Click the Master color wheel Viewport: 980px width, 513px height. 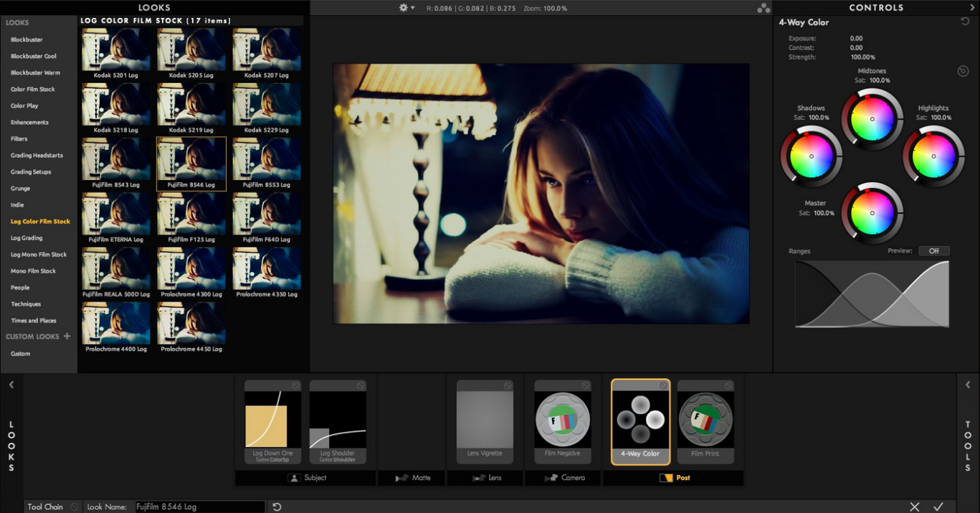coord(872,213)
